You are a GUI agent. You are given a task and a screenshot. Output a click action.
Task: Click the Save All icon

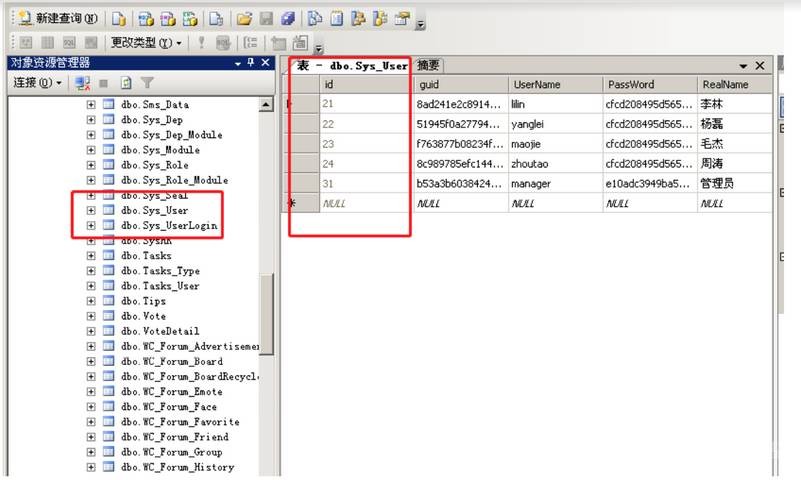pos(288,19)
